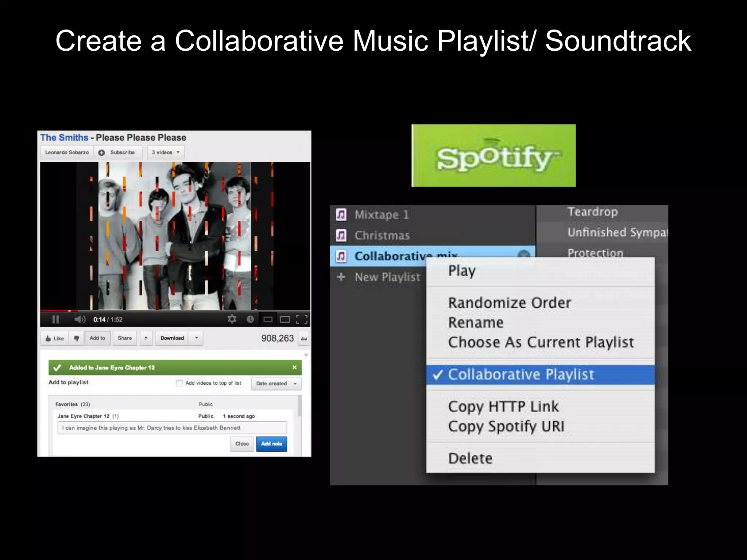Select the Favorites (33) playlist row
747x560 pixels.
tap(174, 404)
